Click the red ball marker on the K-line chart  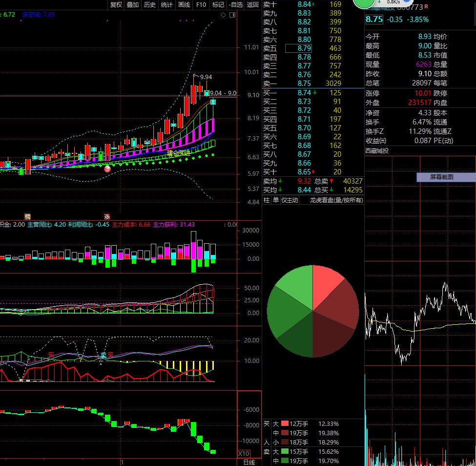pos(107,169)
